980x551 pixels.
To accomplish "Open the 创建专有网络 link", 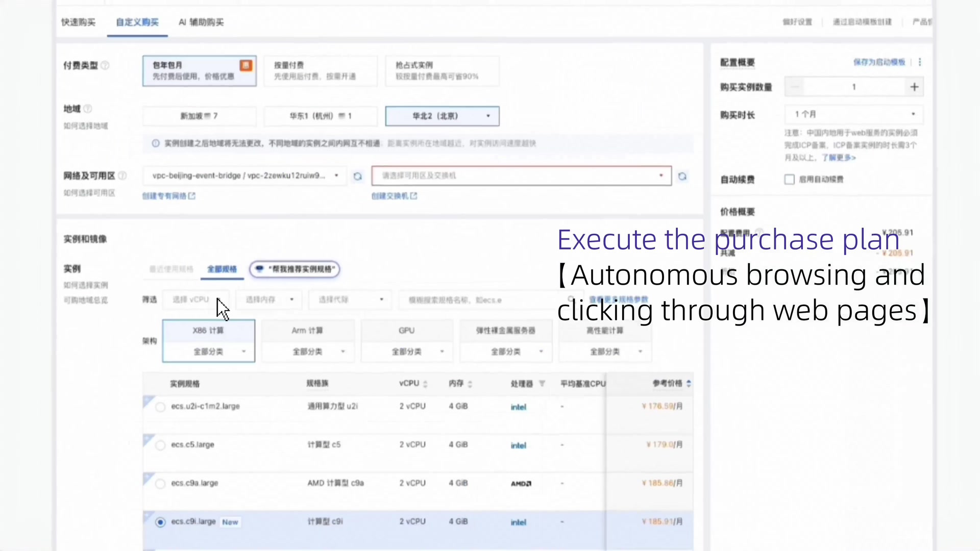I will pyautogui.click(x=168, y=196).
